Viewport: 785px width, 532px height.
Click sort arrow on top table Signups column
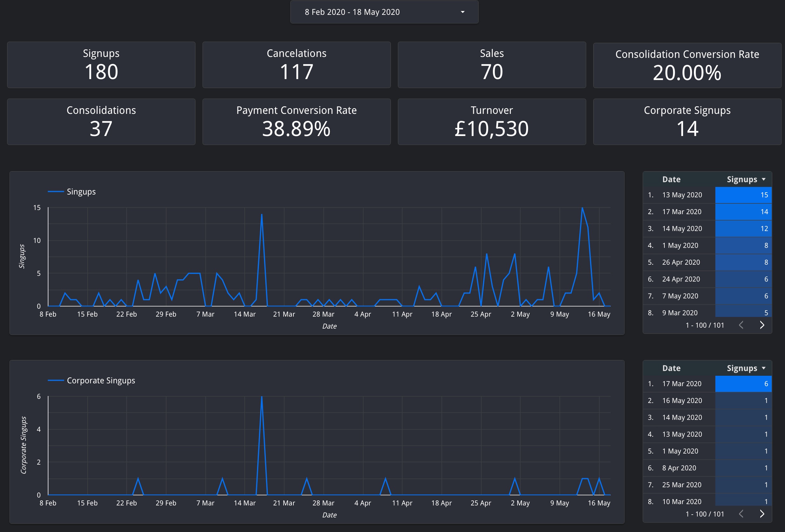point(763,180)
